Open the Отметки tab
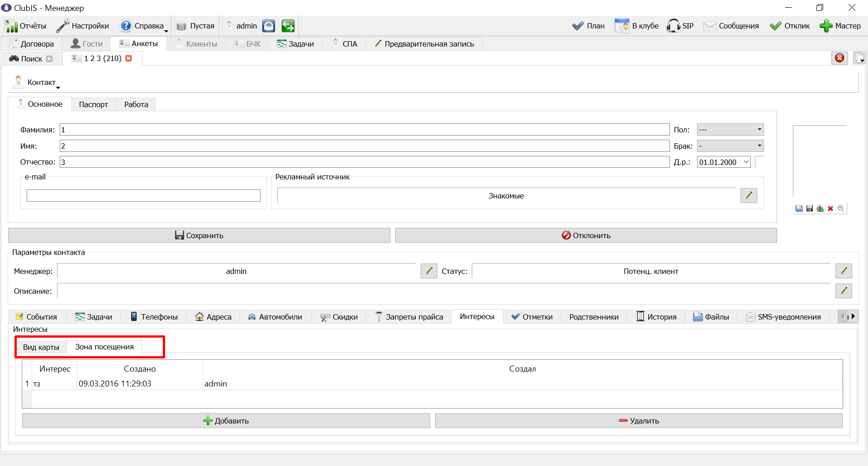The image size is (868, 466). (x=532, y=317)
